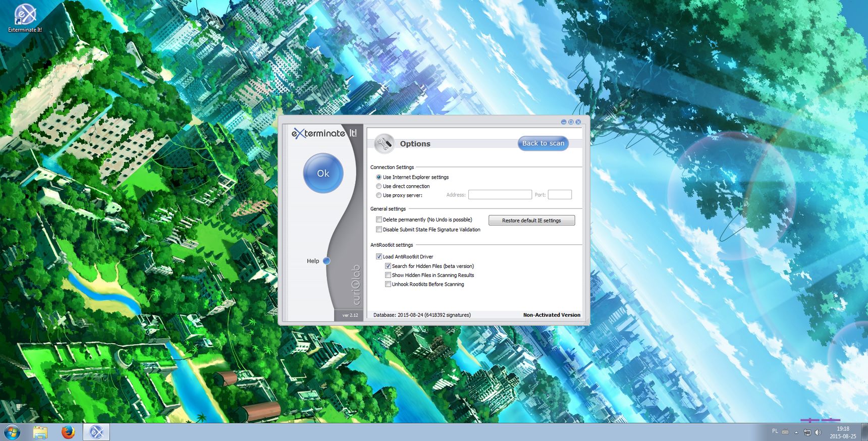The height and width of the screenshot is (441, 868).
Task: Click the on-screen keyboard tray icon
Action: point(785,432)
